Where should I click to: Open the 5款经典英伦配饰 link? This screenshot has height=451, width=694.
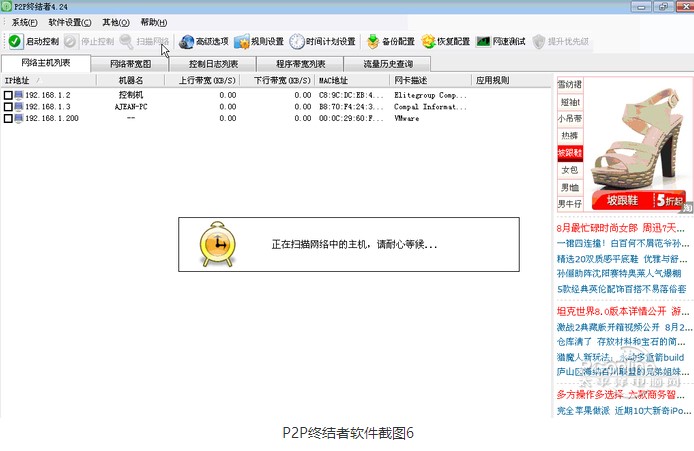[x=621, y=289]
